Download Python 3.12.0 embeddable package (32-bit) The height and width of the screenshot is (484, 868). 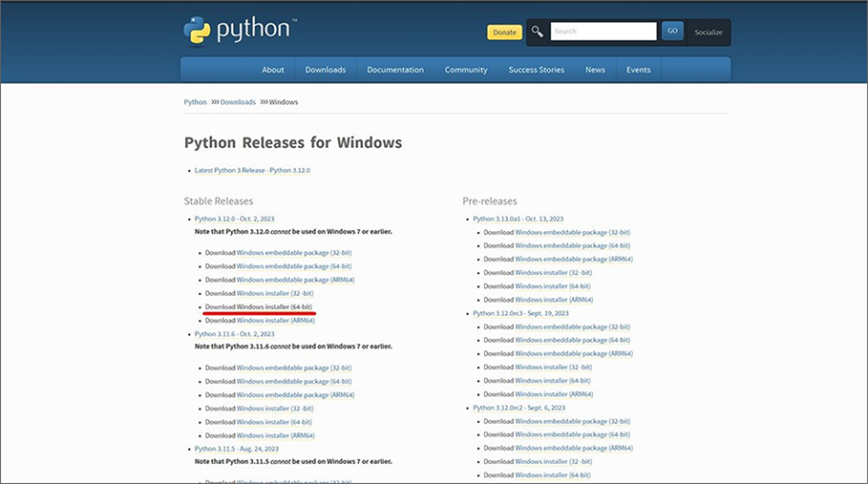(x=294, y=253)
